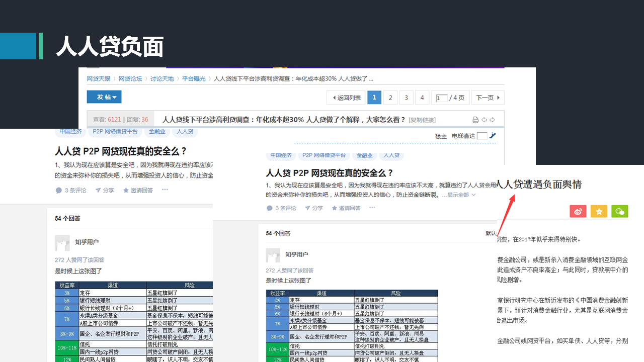Open 3 条评论 on the front Zhihu page
The width and height of the screenshot is (644, 362).
281,208
